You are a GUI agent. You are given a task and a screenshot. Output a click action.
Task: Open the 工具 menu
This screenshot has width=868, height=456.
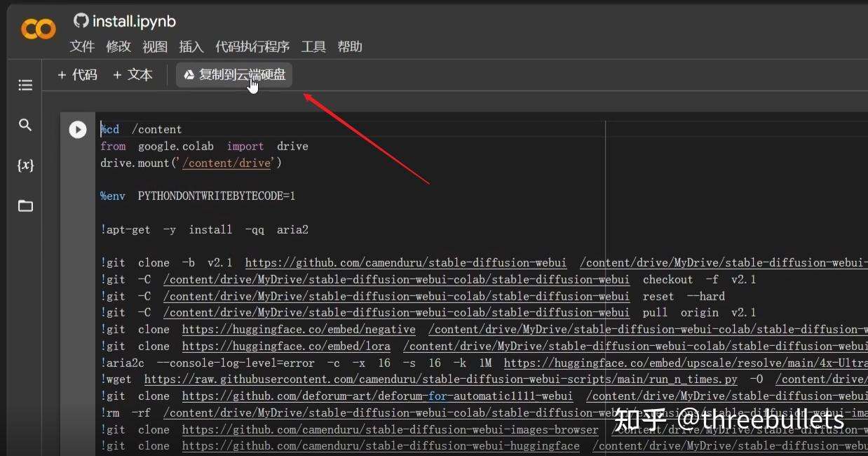[313, 46]
